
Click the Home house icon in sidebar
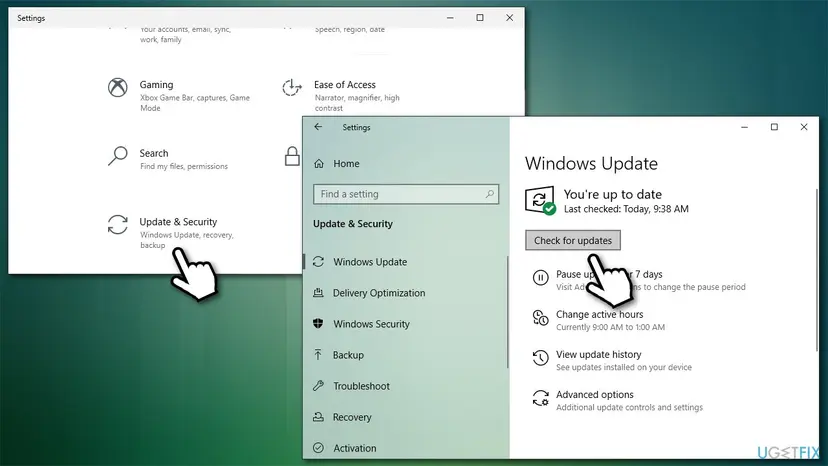tap(319, 164)
